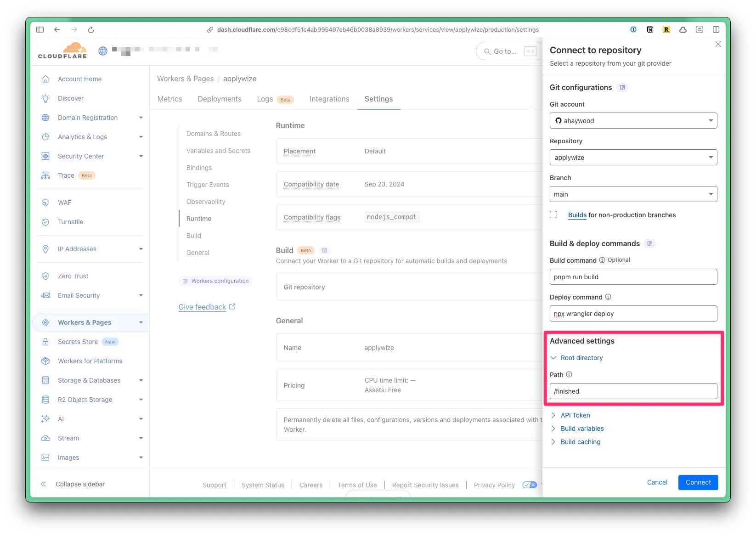This screenshot has height=536, width=756.
Task: Select Variables and Secrets settings section
Action: [x=218, y=151]
